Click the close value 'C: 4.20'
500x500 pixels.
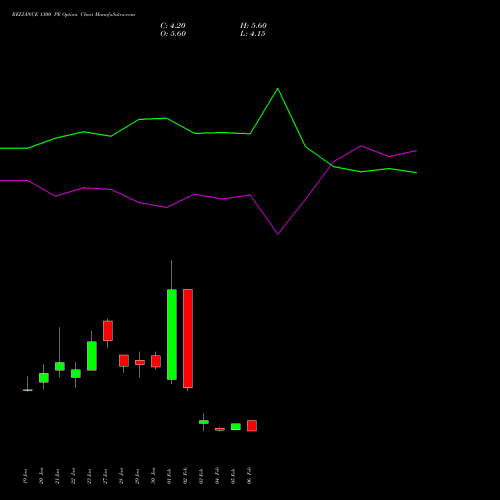pos(173,26)
